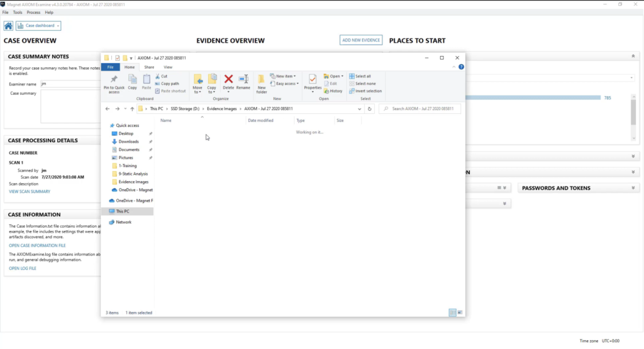Click Select all in ribbon
644x349 pixels.
click(360, 76)
